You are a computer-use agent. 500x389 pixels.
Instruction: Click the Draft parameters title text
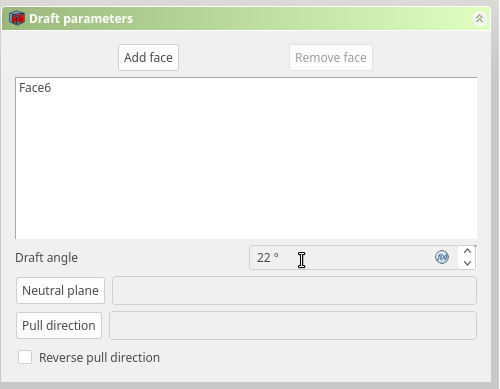pos(81,18)
